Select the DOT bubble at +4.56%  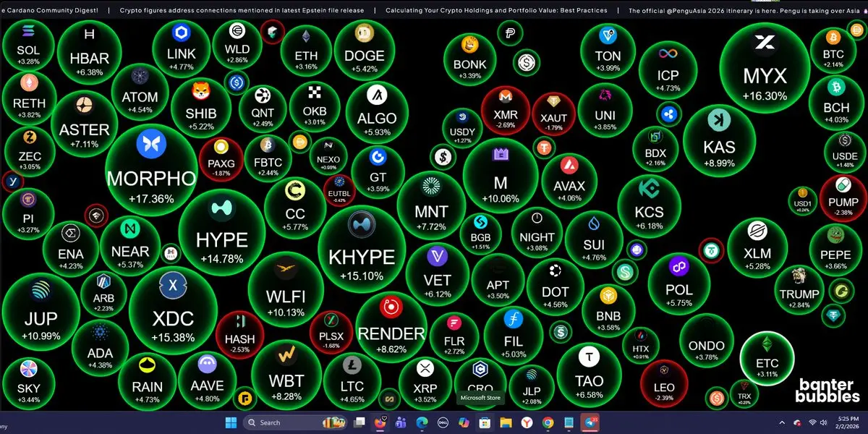(x=556, y=287)
